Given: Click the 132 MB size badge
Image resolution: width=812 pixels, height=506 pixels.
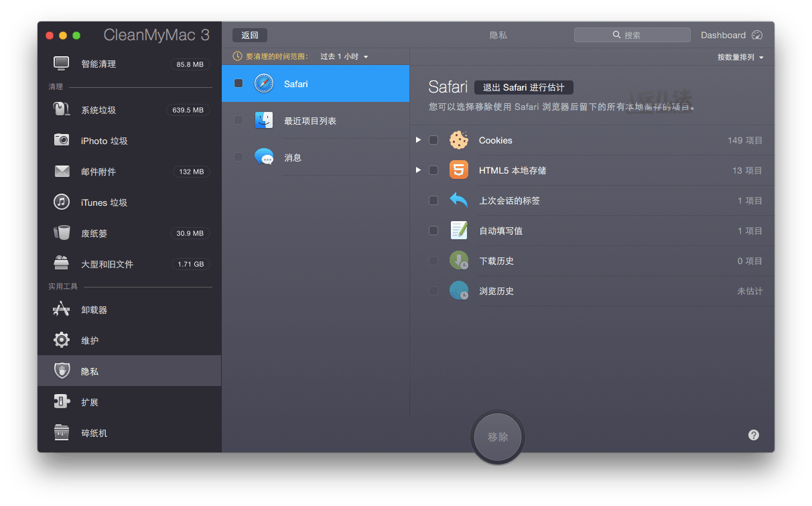Looking at the screenshot, I should (x=192, y=172).
